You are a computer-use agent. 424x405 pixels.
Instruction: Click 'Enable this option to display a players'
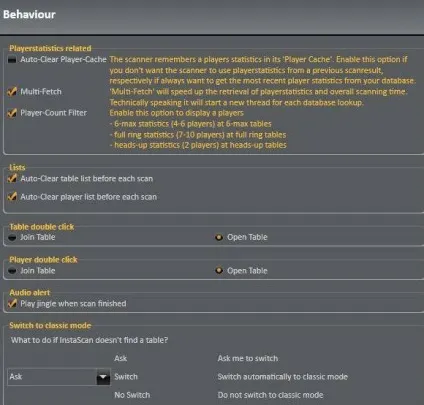177,113
